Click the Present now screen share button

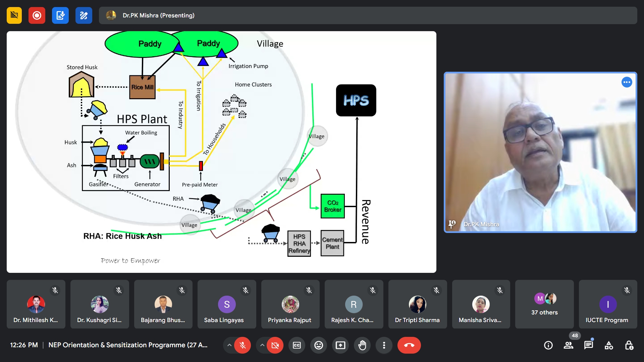(x=340, y=345)
